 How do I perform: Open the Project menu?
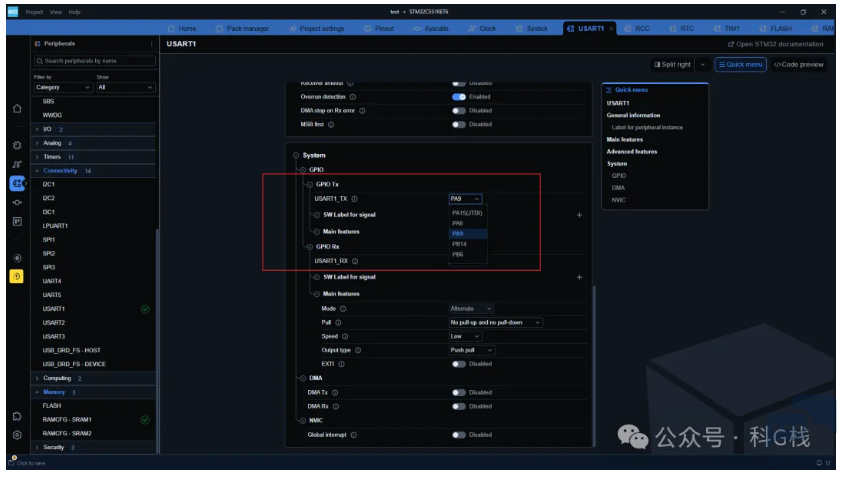click(32, 11)
